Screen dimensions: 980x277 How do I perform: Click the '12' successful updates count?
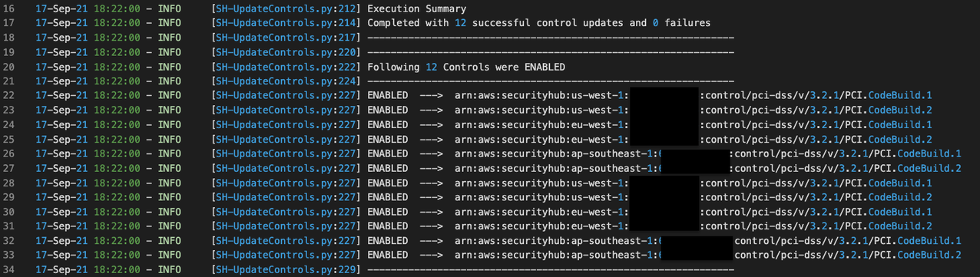coord(461,23)
